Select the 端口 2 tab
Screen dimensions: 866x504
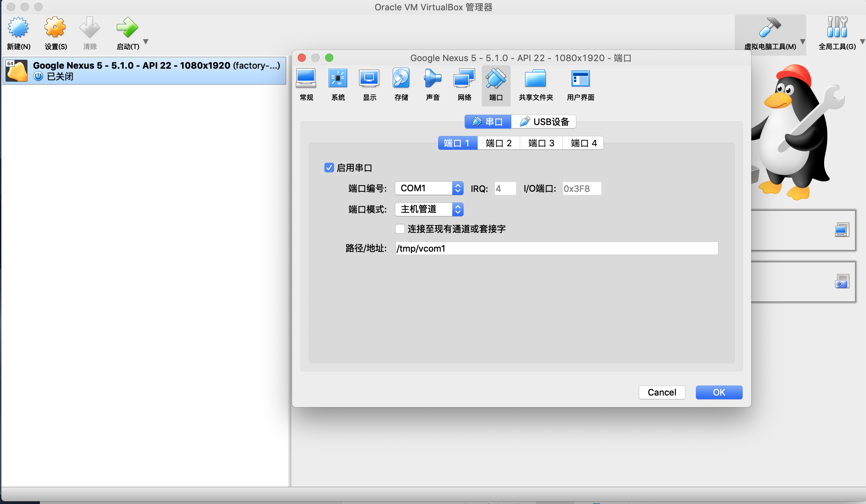(498, 143)
